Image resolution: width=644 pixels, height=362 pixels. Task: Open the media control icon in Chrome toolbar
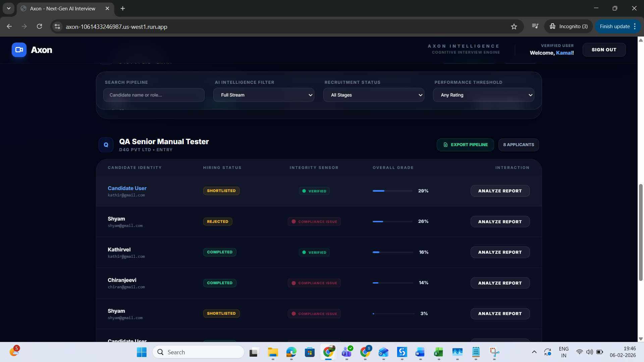coord(535,26)
